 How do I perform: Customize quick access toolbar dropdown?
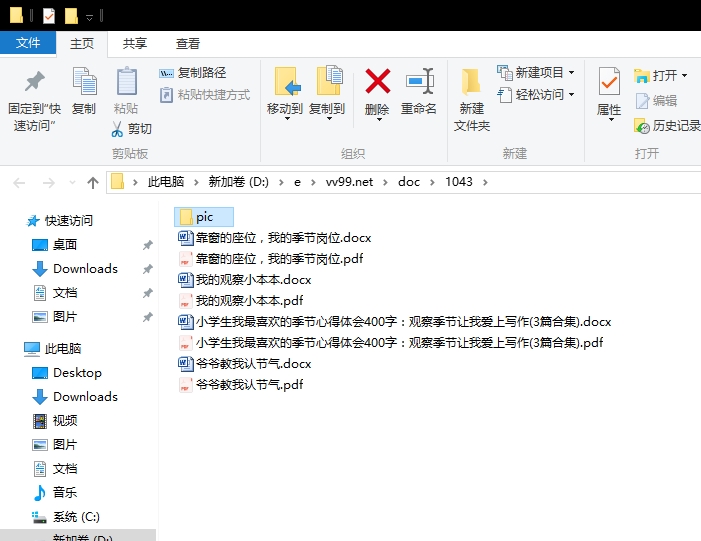point(89,17)
